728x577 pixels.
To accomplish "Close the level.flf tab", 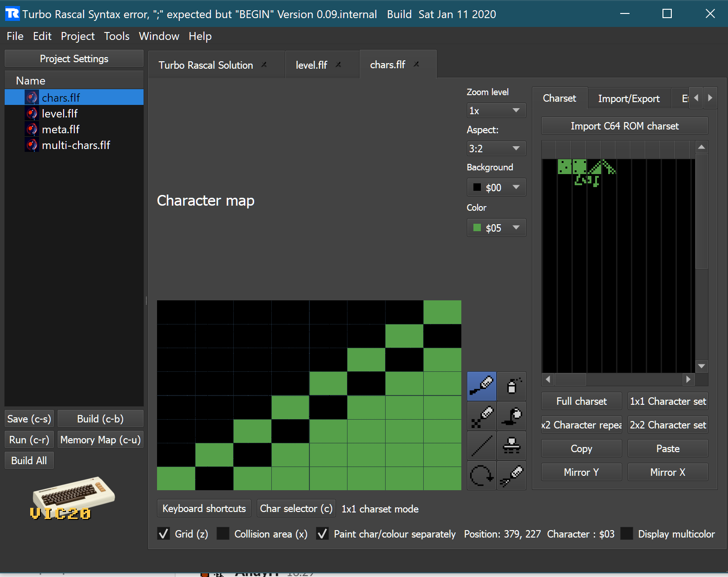I will (x=338, y=65).
